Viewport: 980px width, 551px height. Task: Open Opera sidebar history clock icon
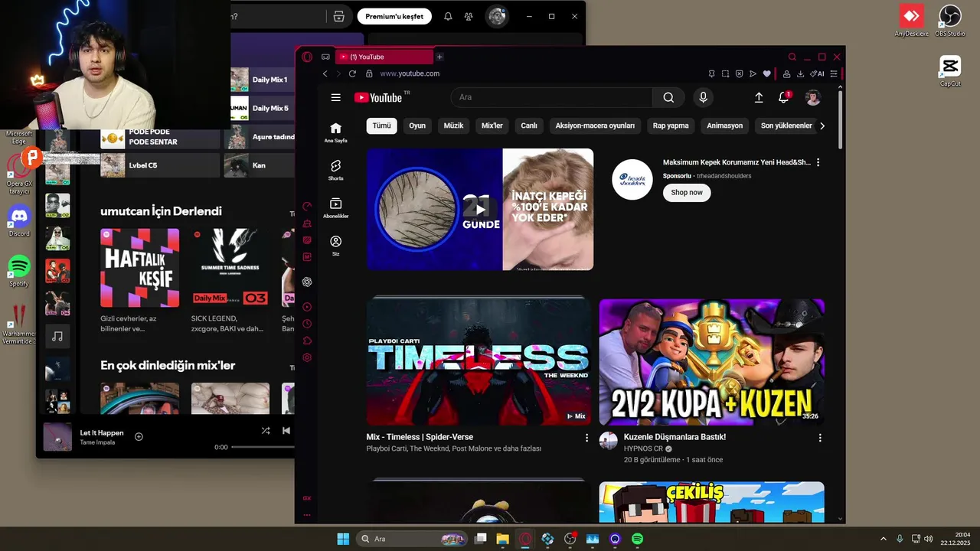coord(307,324)
